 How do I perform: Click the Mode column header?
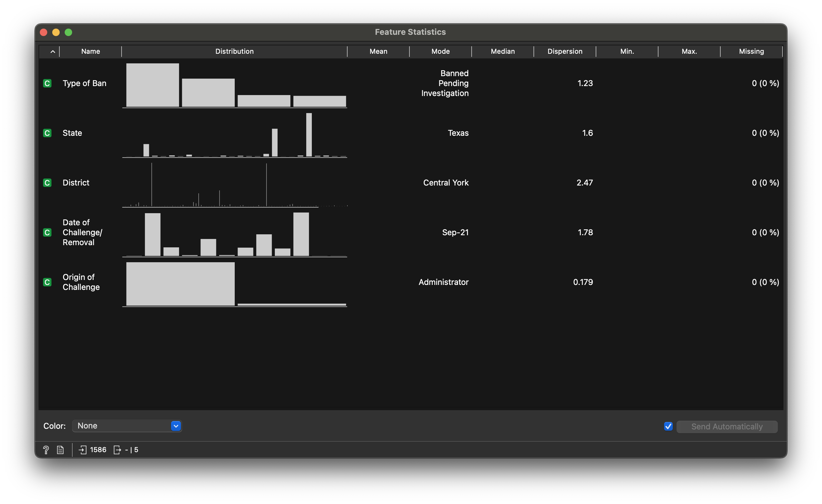[440, 51]
